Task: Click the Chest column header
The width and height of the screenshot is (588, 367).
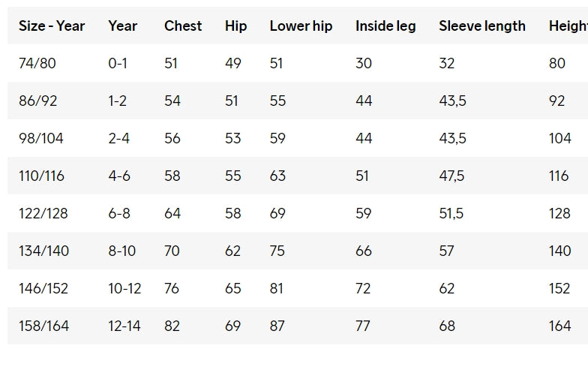Action: [183, 26]
